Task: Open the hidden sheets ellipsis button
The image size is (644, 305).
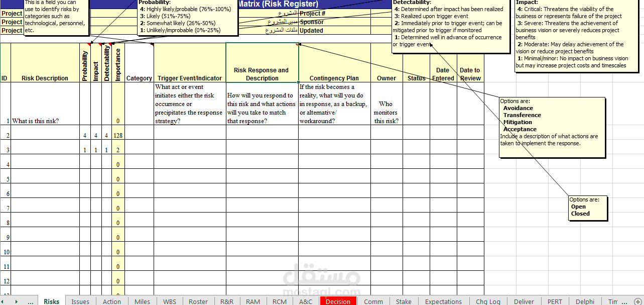Action: 30,301
